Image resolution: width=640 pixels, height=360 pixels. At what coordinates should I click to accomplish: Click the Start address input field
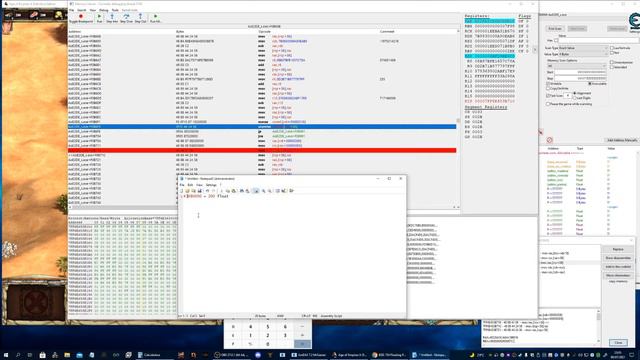[x=580, y=72]
